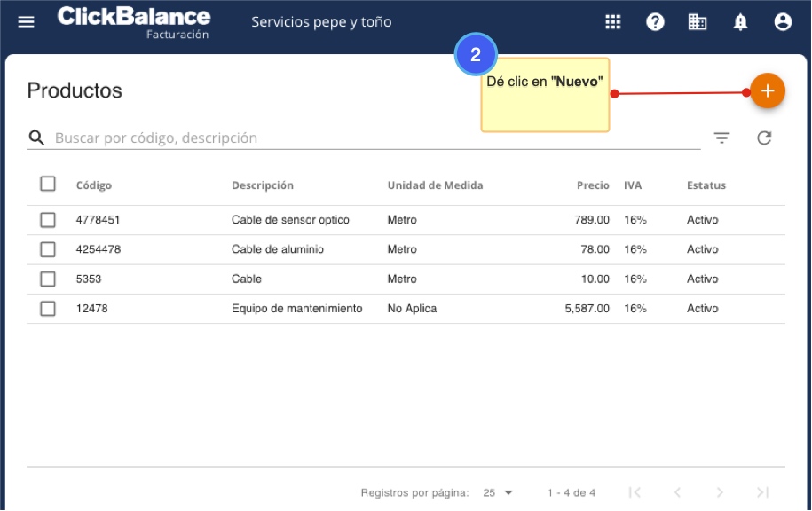Viewport: 812px width, 511px height.
Task: Check the box for product 4778451
Action: click(48, 220)
